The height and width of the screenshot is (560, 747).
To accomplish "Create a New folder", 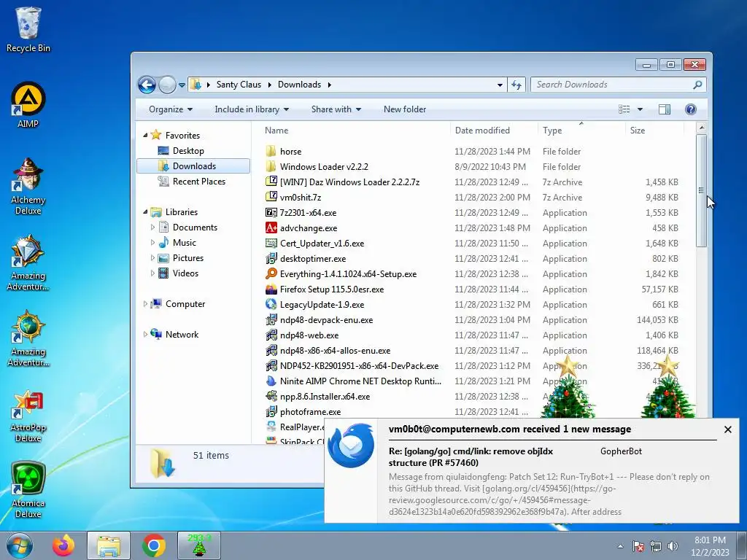I will point(405,109).
